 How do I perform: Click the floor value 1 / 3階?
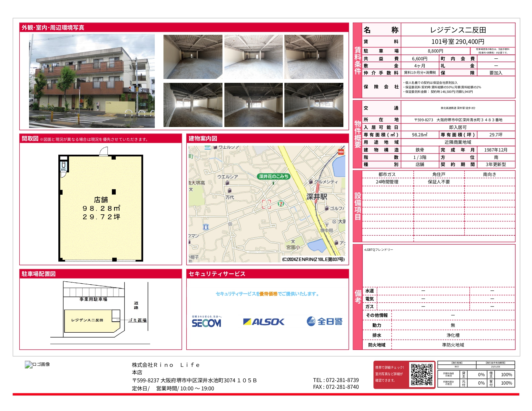(420, 157)
